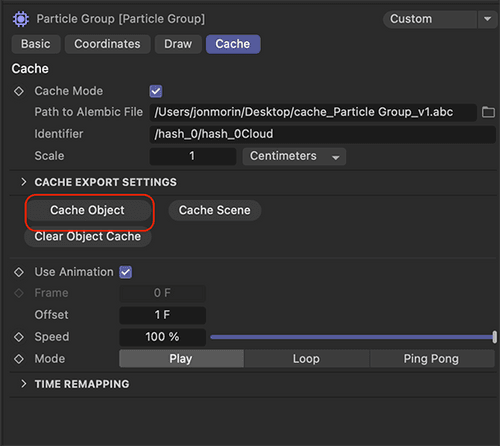Click the Use Animation keyframe diamond

(19, 272)
